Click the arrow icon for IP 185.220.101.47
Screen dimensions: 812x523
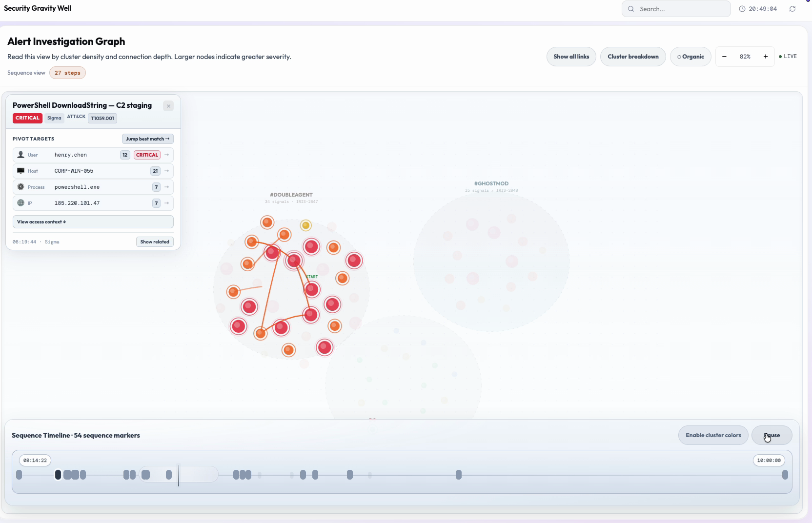click(167, 203)
